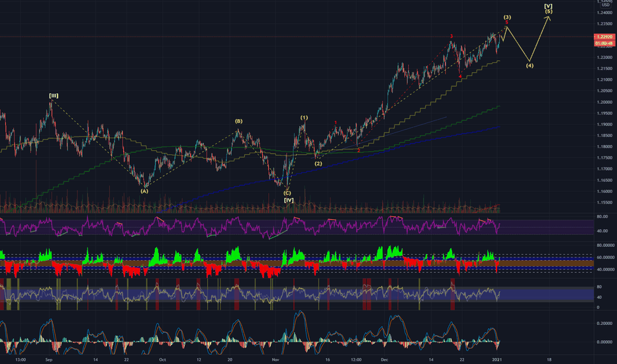Viewport: 617px width, 364px height.
Task: Click the 20 label on the time axis
Action: coord(230,359)
